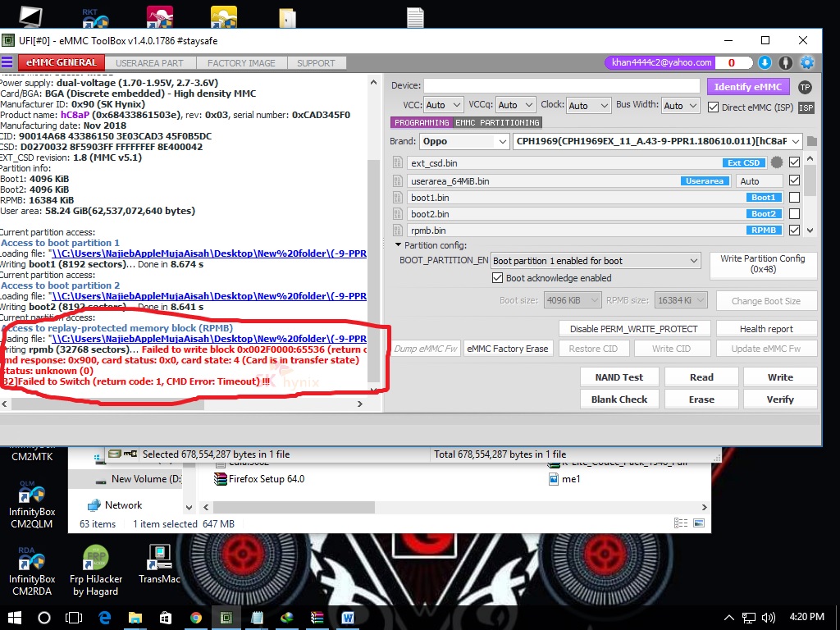Open Frp HiJacker by Hagard shortcut

[96, 572]
